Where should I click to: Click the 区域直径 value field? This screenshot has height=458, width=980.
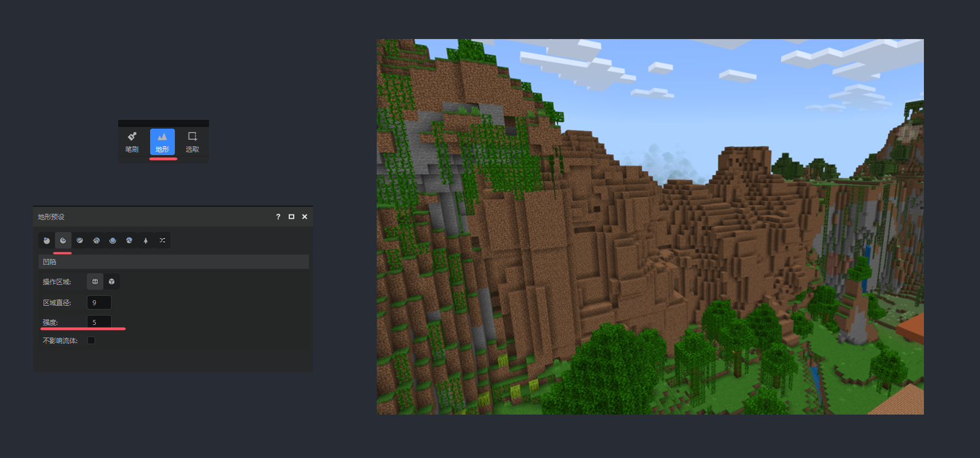(99, 302)
